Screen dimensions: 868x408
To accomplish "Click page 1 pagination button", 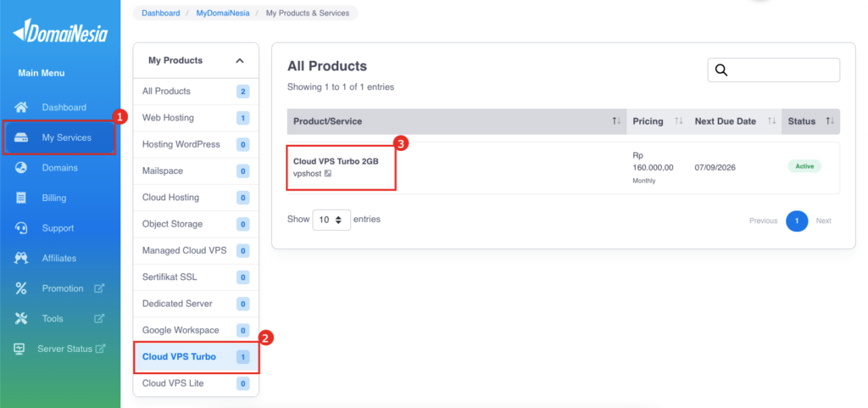I will [x=797, y=221].
